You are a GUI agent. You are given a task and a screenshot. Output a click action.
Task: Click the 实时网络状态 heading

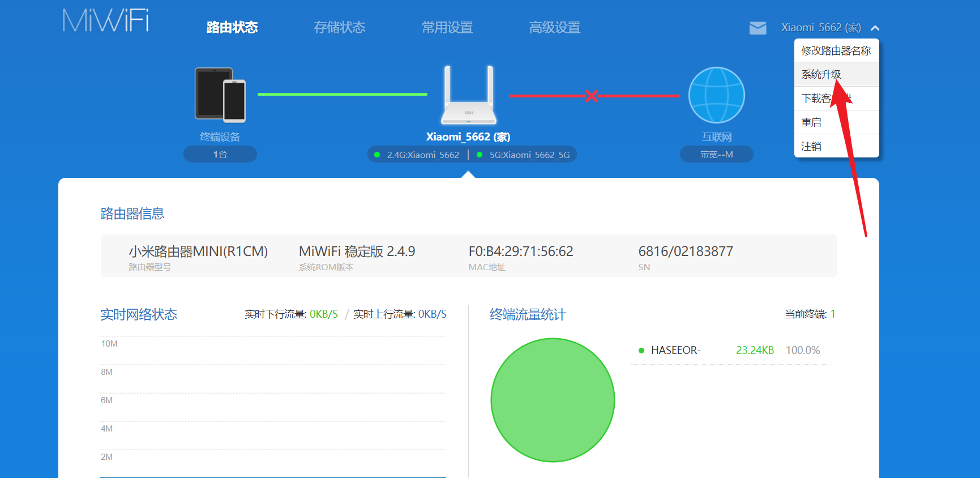tap(139, 314)
